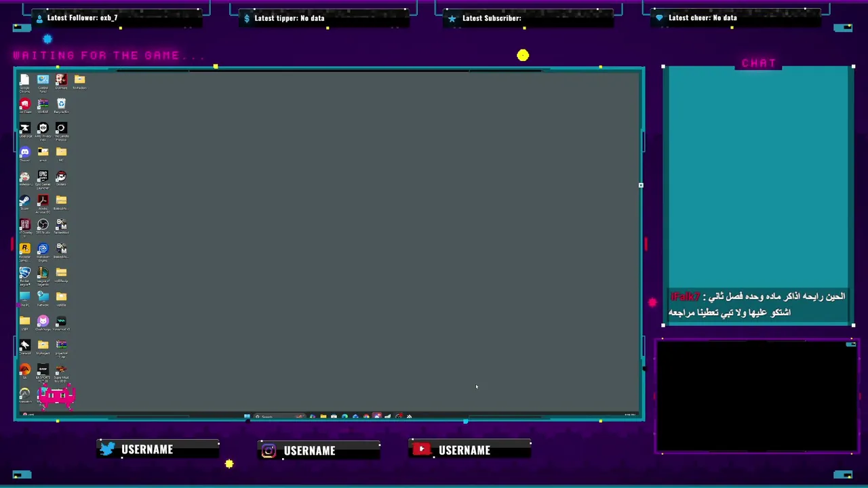
Task: Select the Steam desktop shortcut
Action: tap(24, 202)
